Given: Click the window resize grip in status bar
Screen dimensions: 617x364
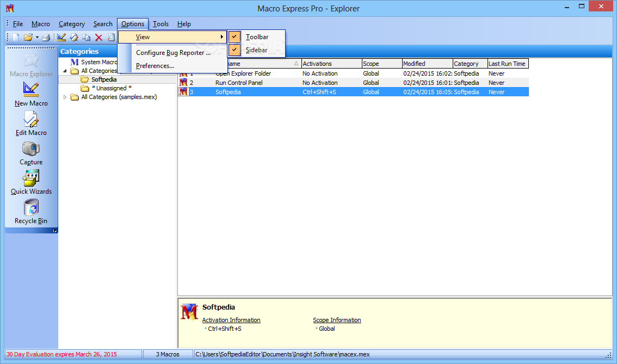Looking at the screenshot, I should tap(608, 355).
